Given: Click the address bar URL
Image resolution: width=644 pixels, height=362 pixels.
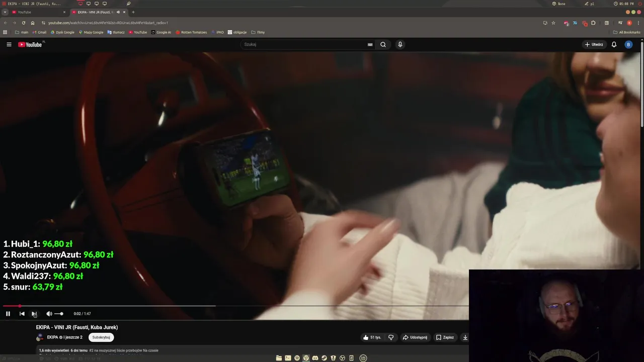Looking at the screenshot, I should point(108,23).
